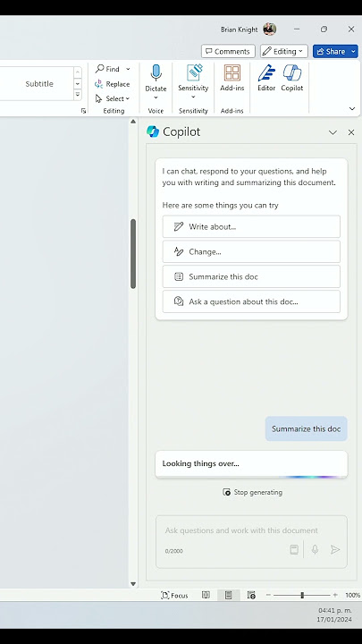Switch to Focus mode in status bar

click(x=174, y=595)
